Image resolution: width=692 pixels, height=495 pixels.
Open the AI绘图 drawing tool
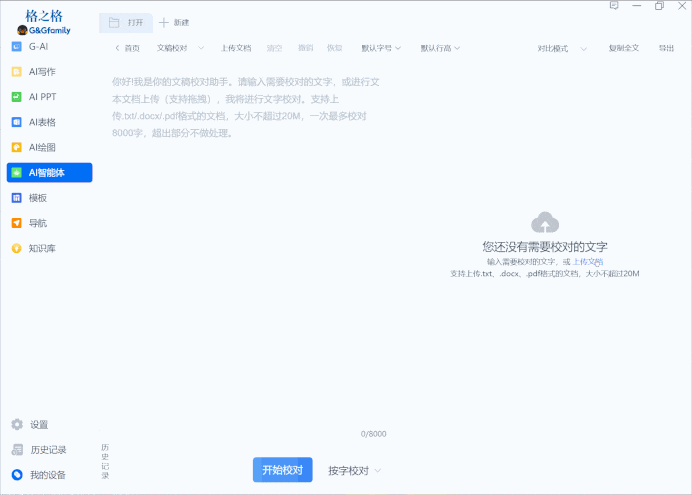point(42,147)
